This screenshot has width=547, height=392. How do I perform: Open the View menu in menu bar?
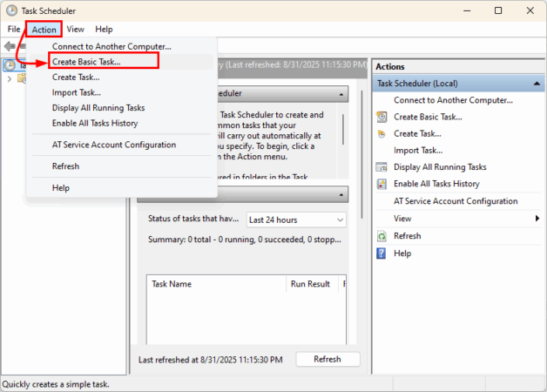(76, 30)
